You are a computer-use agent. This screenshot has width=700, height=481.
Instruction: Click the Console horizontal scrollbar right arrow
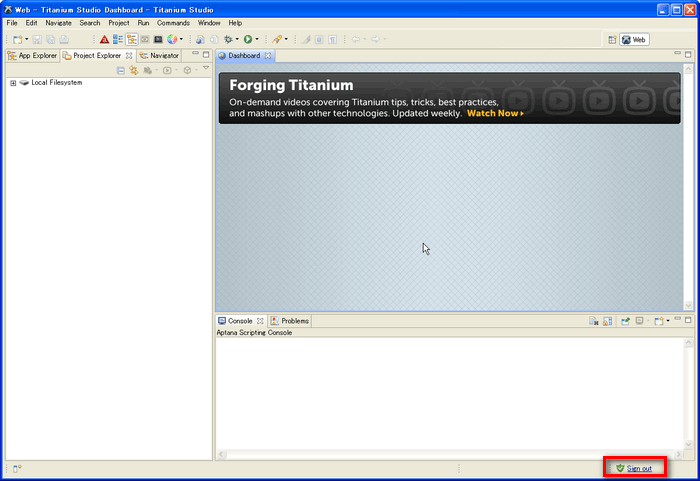[679, 454]
